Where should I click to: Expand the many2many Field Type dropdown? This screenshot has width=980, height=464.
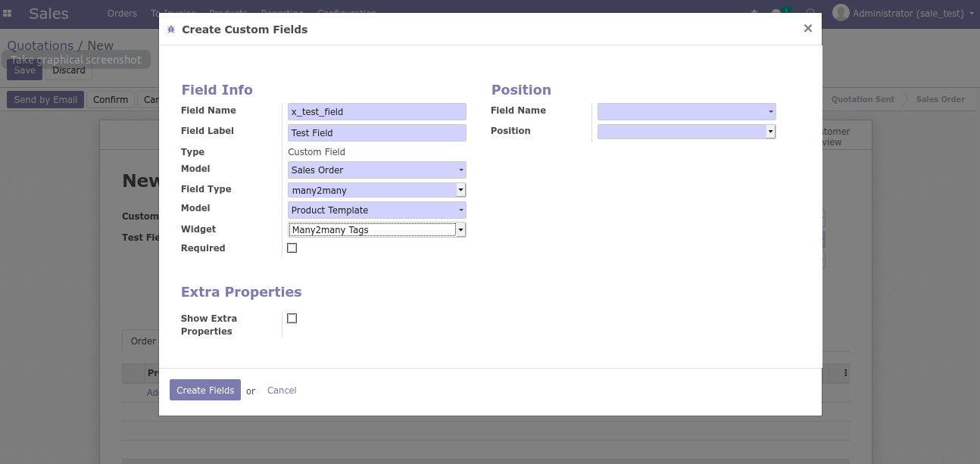pyautogui.click(x=376, y=191)
